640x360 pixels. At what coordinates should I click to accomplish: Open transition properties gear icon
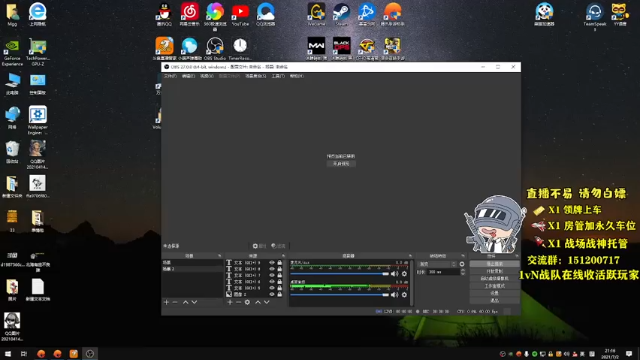tap(462, 264)
